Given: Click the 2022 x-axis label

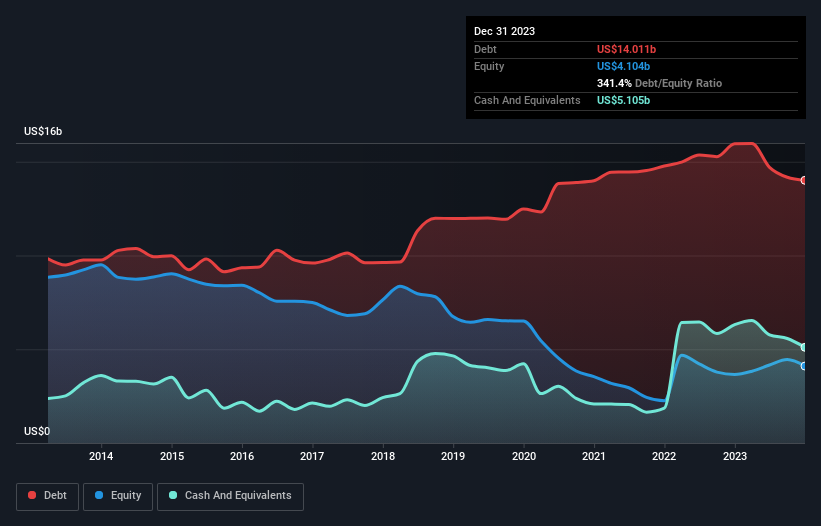Looking at the screenshot, I should pyautogui.click(x=664, y=456).
